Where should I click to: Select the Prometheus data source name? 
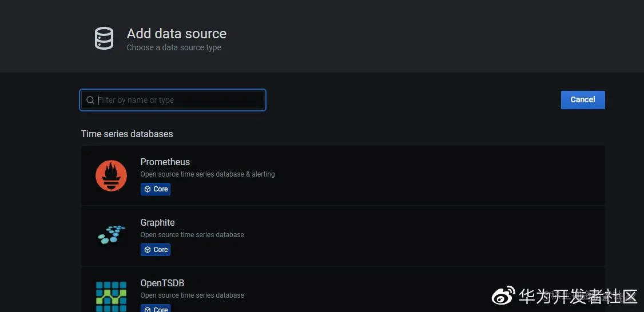[x=165, y=162]
